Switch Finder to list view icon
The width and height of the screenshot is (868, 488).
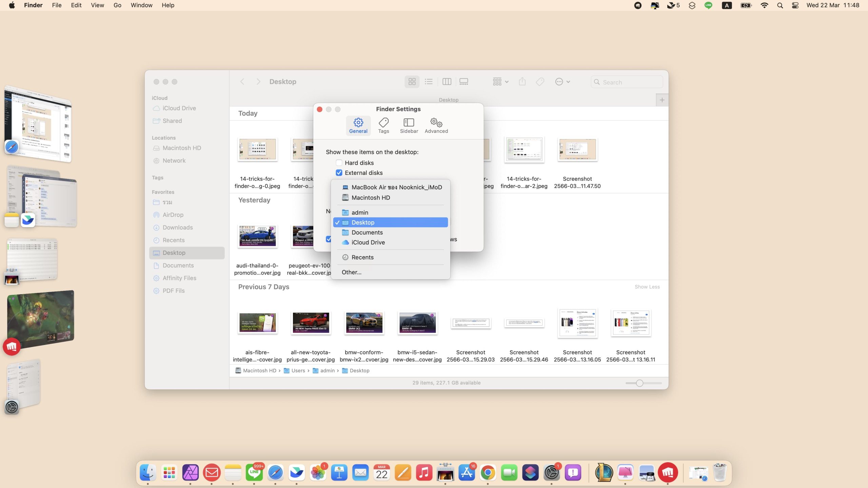pos(429,82)
